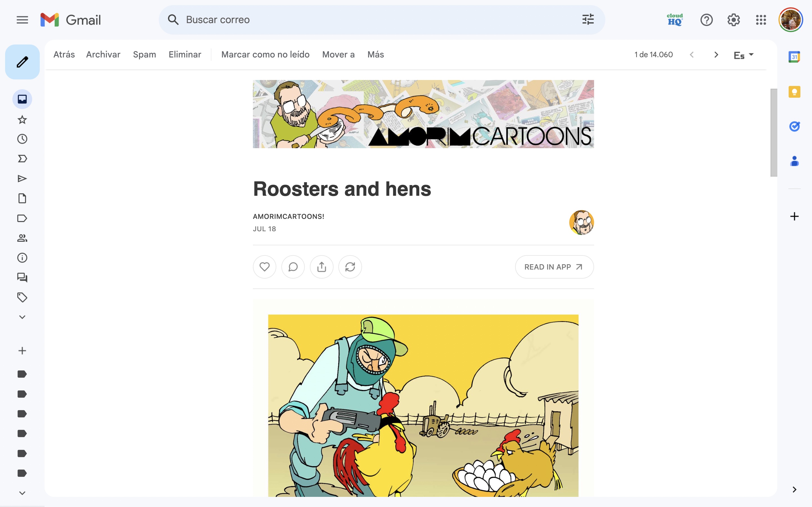Open the Starred folder icon
Screen dimensions: 812x507
click(x=22, y=119)
